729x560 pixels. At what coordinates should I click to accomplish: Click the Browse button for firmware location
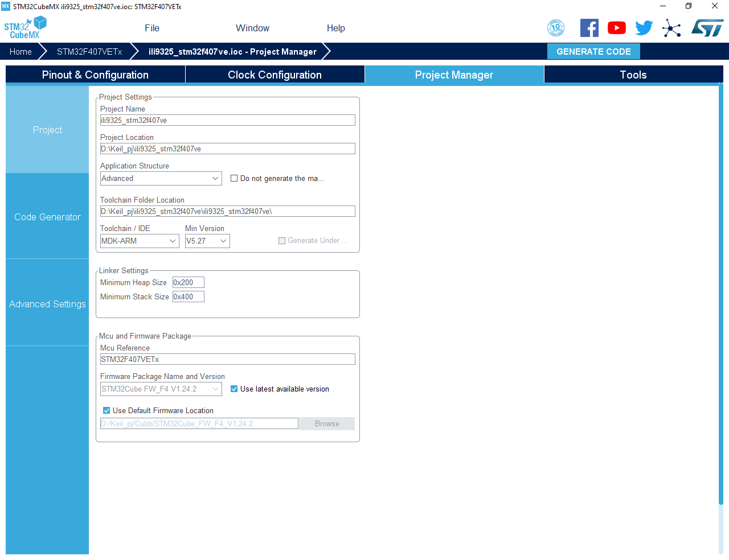click(327, 423)
